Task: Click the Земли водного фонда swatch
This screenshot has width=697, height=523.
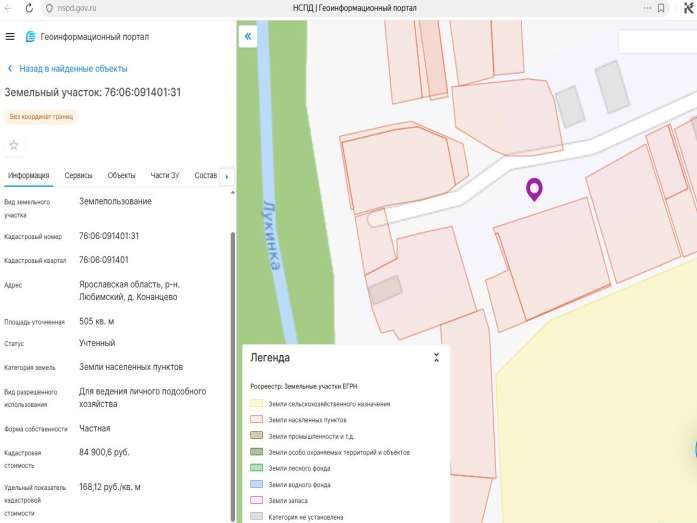Action: tap(256, 484)
